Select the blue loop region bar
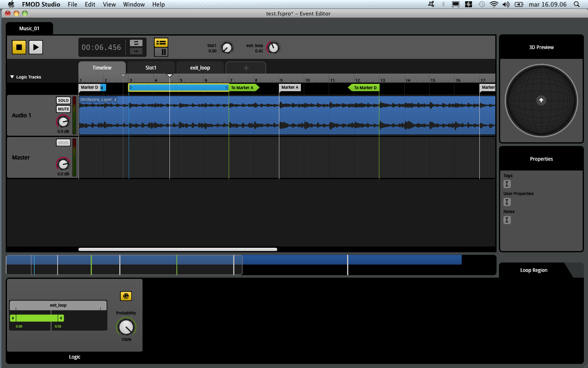This screenshot has height=368, width=588. (178, 88)
